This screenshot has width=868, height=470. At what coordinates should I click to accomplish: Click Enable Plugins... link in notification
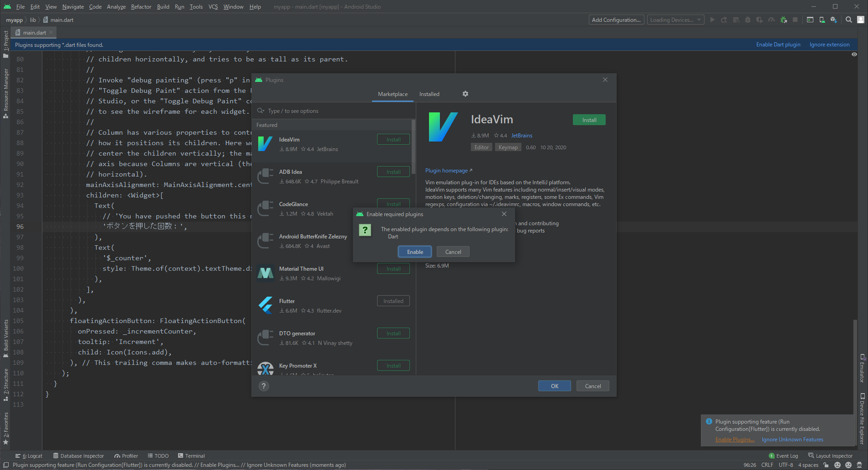[735, 440]
